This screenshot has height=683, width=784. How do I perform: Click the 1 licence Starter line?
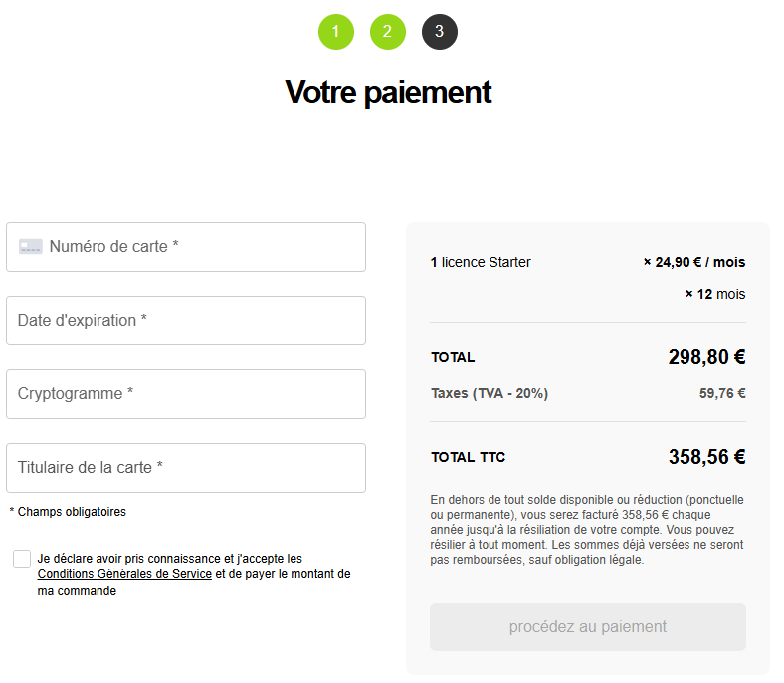(x=481, y=262)
